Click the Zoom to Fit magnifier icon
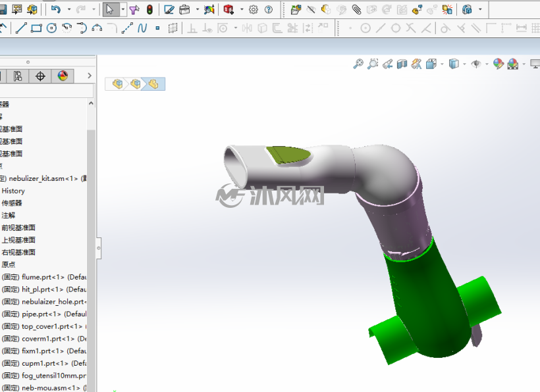Viewport: 540px width, 392px height. point(358,64)
